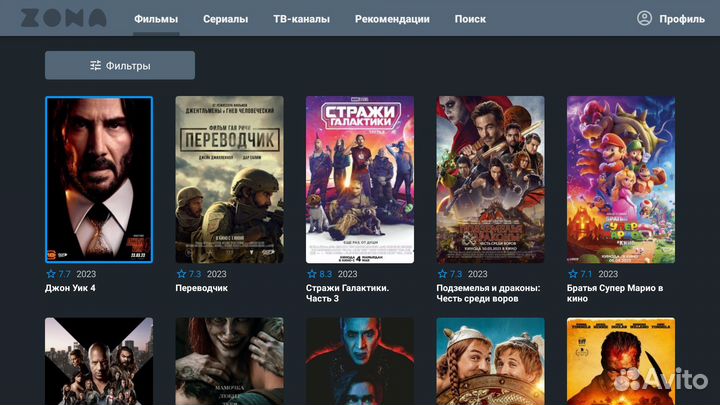Select the Джон Уик 4 poster
The height and width of the screenshot is (405, 720).
(x=99, y=180)
